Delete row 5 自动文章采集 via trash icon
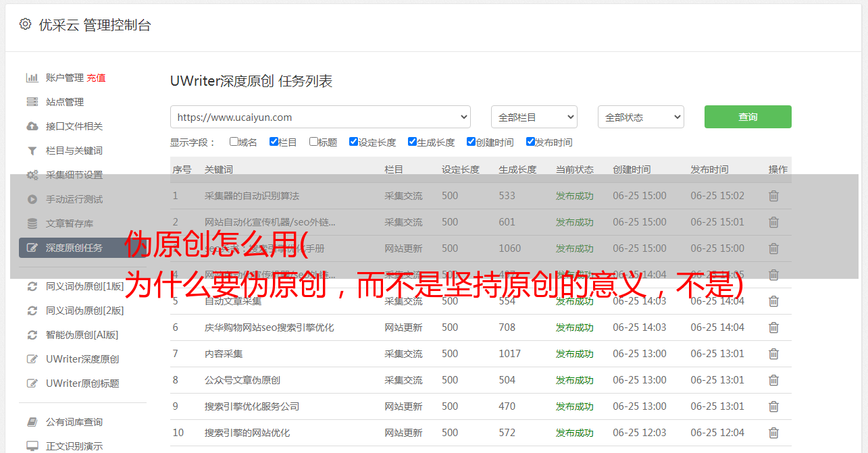The width and height of the screenshot is (868, 453). [773, 301]
